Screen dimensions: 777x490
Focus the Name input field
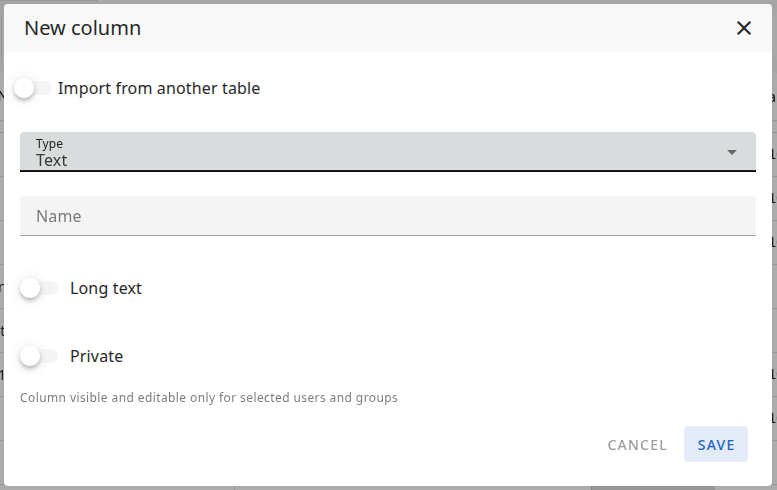point(387,216)
